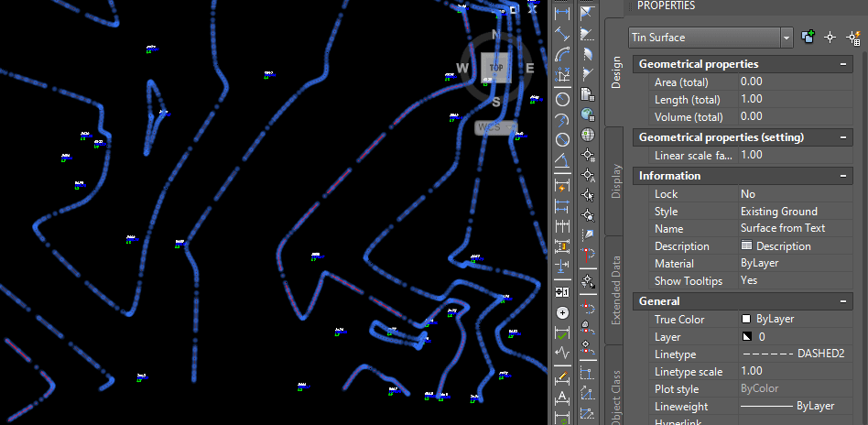Screen dimensions: 868x425
Task: Click the Dimension Text Edit icon
Action: (x=562, y=398)
